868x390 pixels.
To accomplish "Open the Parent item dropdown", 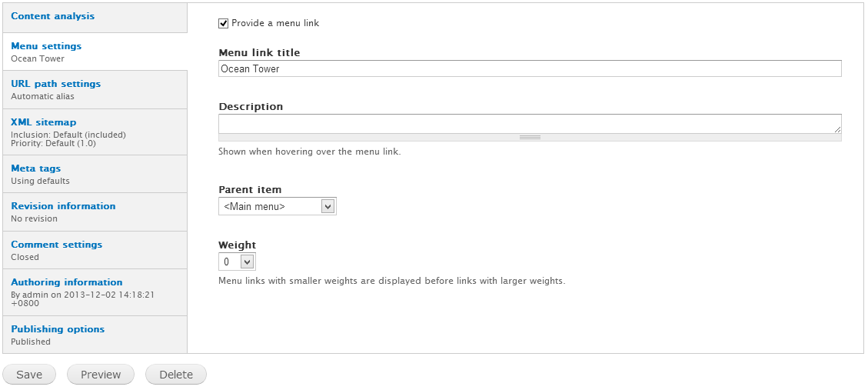I will coord(278,206).
